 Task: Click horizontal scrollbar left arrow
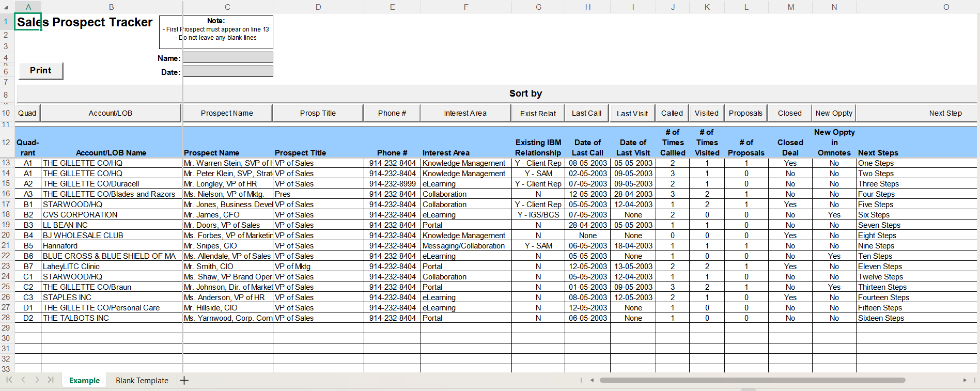592,380
